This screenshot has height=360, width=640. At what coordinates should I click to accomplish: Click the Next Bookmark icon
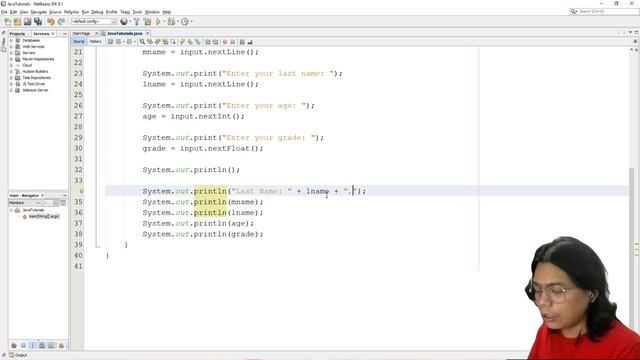tap(190, 42)
